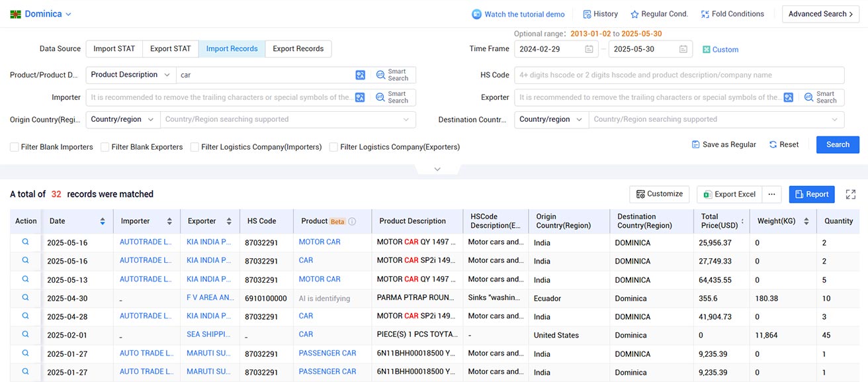Generate the Report
The image size is (868, 382).
coord(812,194)
